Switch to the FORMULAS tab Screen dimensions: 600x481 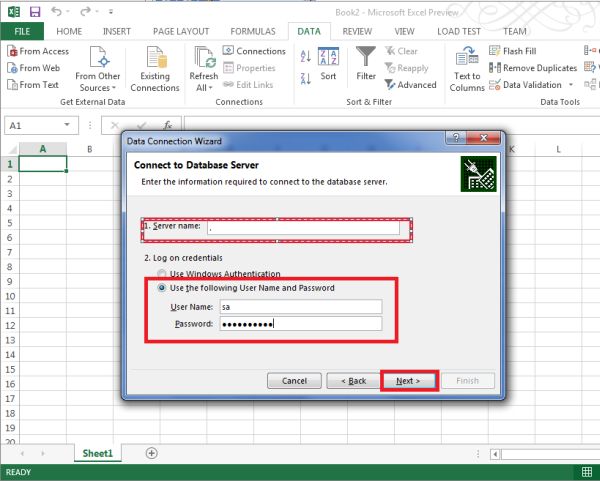pyautogui.click(x=253, y=31)
